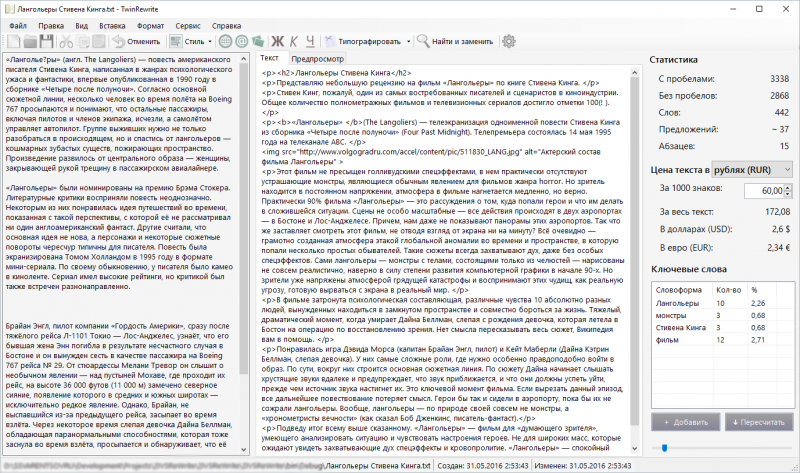Click the Добавить keyword button
This screenshot has width=800, height=473.
[x=685, y=422]
